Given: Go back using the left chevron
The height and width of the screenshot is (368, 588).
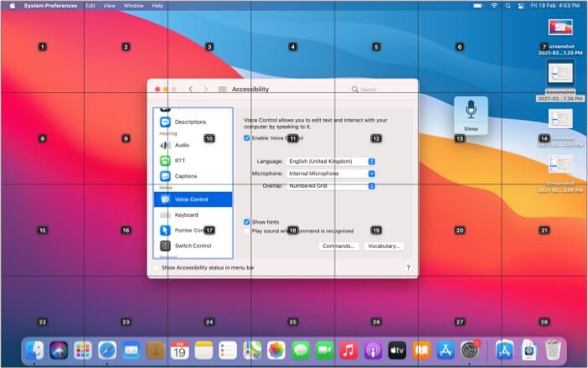Looking at the screenshot, I should [190, 90].
